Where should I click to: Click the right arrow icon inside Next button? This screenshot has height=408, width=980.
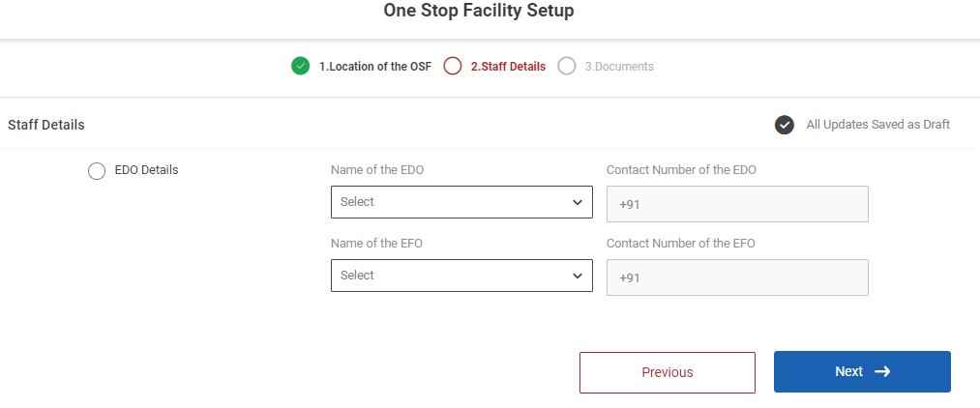882,371
